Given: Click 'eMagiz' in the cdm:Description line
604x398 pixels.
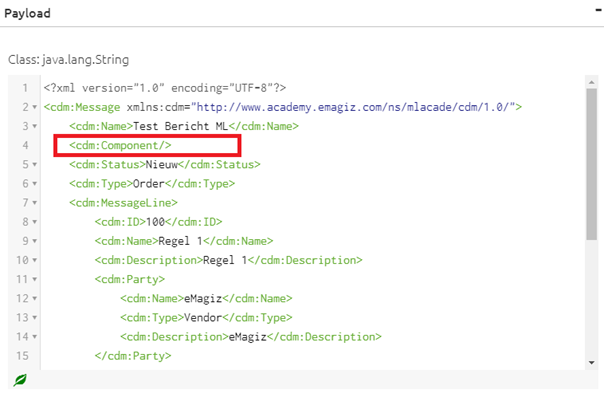Looking at the screenshot, I should [248, 336].
